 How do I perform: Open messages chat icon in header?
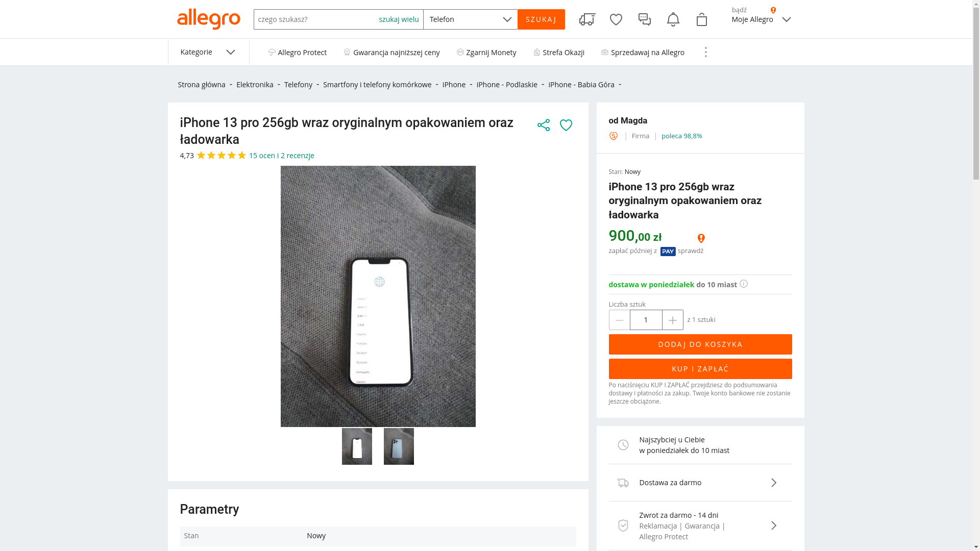coord(645,19)
